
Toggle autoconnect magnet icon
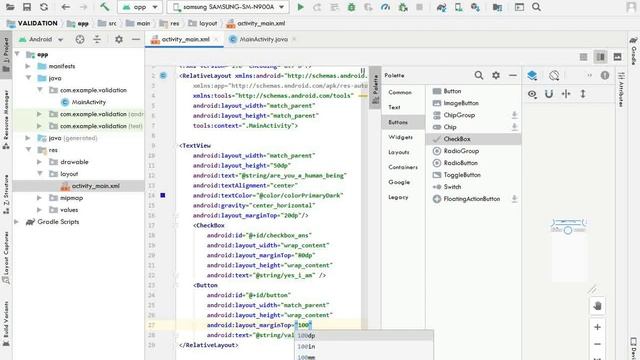549,94
